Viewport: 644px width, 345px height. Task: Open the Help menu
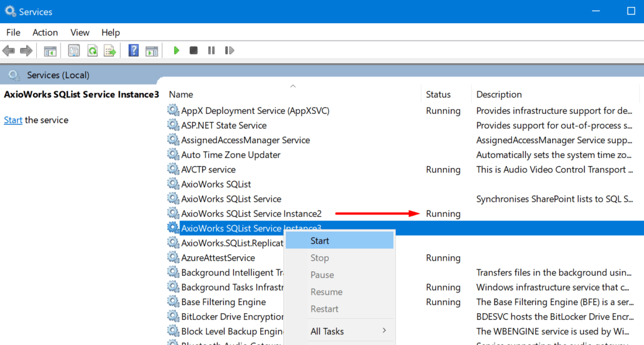(x=111, y=32)
